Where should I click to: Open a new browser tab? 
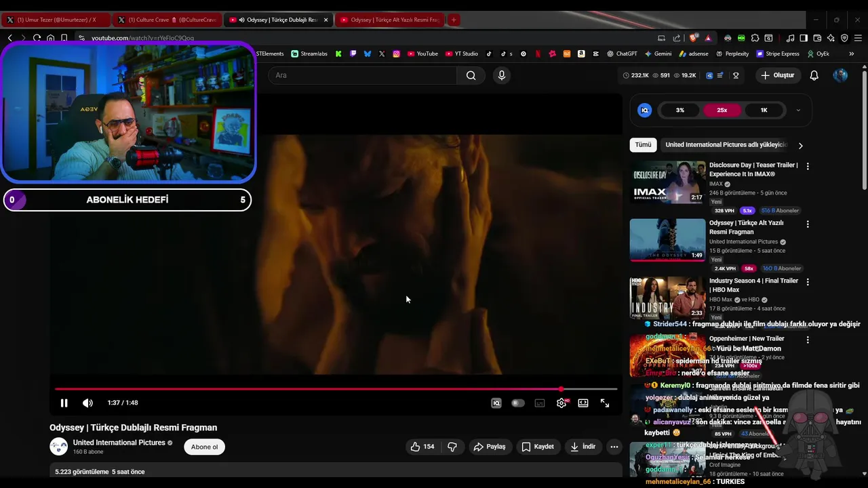(x=454, y=20)
